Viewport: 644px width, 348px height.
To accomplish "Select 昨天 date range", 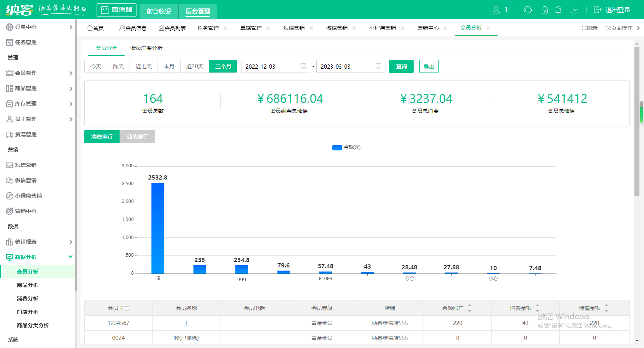I will tap(118, 66).
